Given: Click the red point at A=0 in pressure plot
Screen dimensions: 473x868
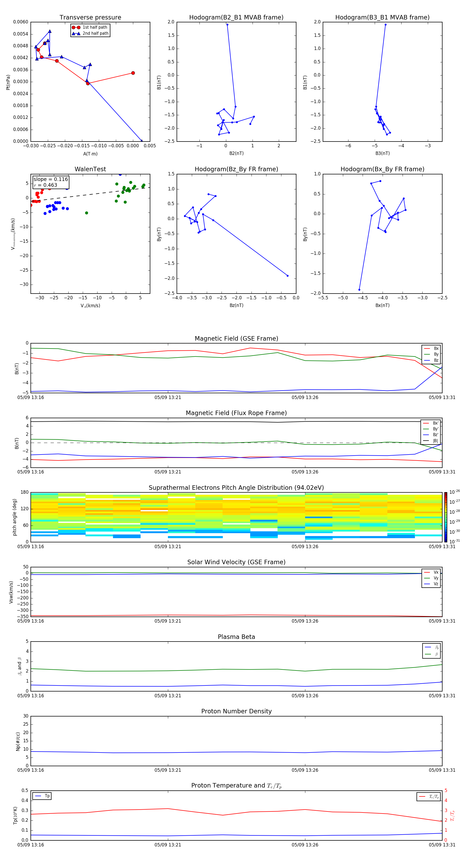Looking at the screenshot, I should click(133, 73).
